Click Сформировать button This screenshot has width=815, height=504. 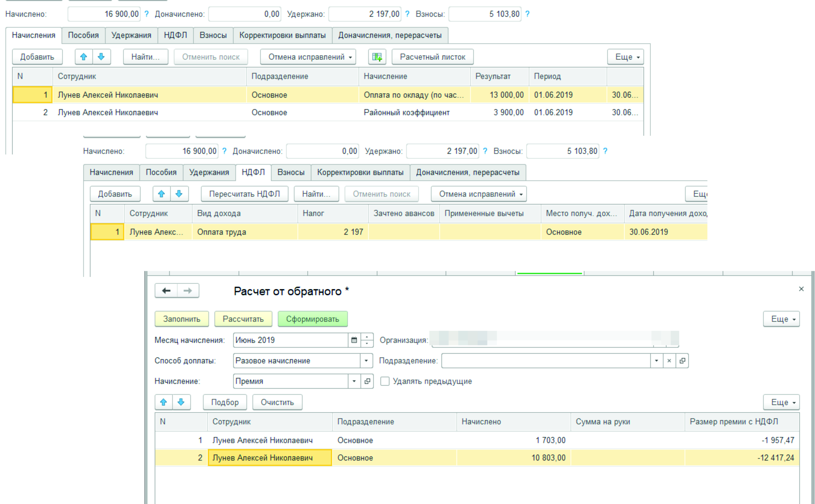pos(313,319)
